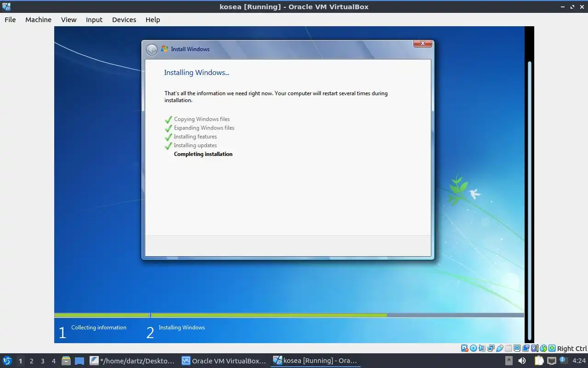
Task: Click the Install Windows back arrow
Action: pyautogui.click(x=152, y=49)
